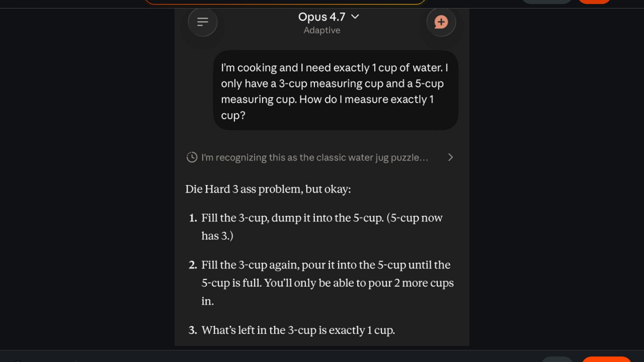Click the chevron arrow next to Opus 4.7

(356, 16)
